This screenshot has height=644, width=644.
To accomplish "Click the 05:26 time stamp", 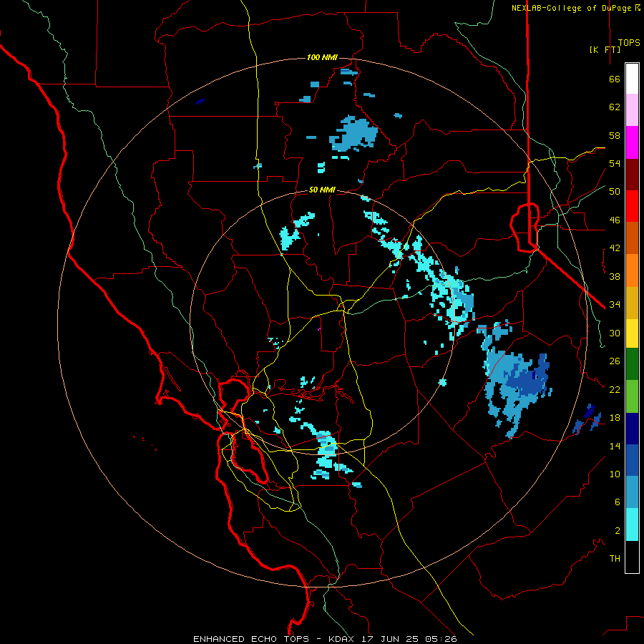I will pos(441,639).
